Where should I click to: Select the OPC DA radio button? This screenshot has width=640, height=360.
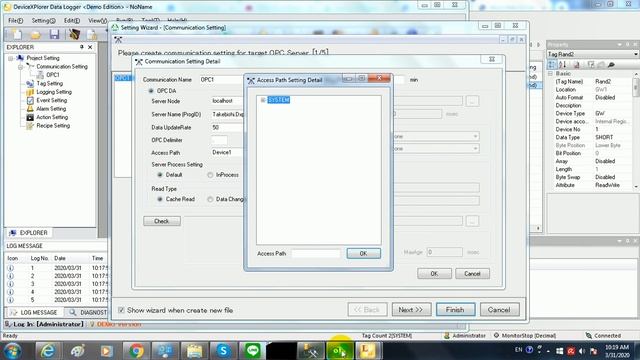(151, 91)
